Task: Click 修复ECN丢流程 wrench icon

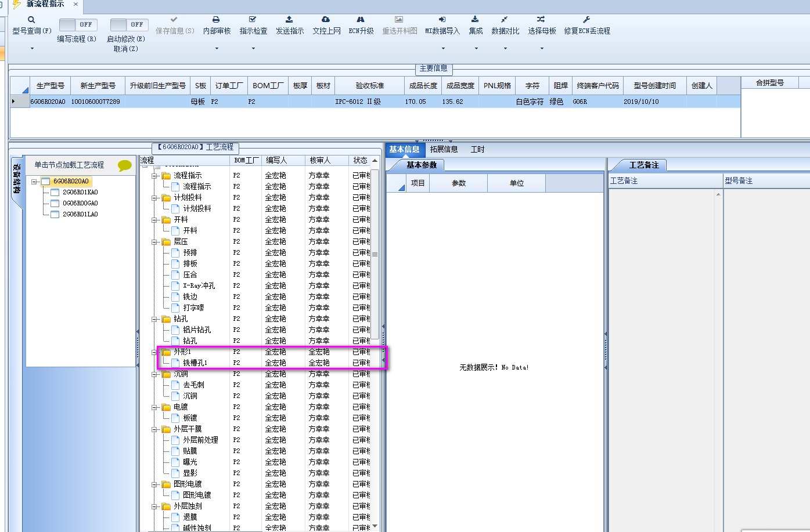Action: point(586,20)
